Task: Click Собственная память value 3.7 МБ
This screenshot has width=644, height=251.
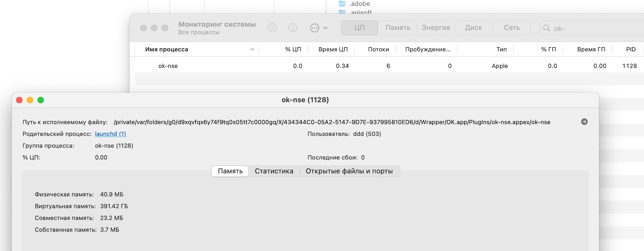Action: coord(109,230)
